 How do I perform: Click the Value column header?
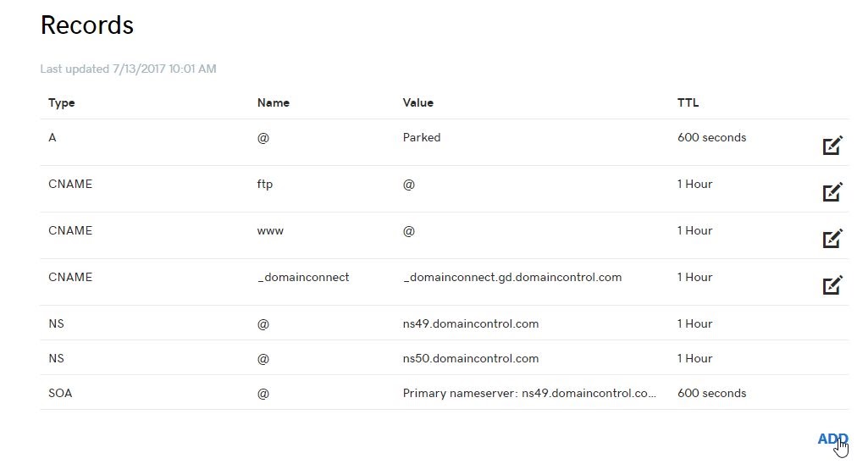click(x=417, y=102)
